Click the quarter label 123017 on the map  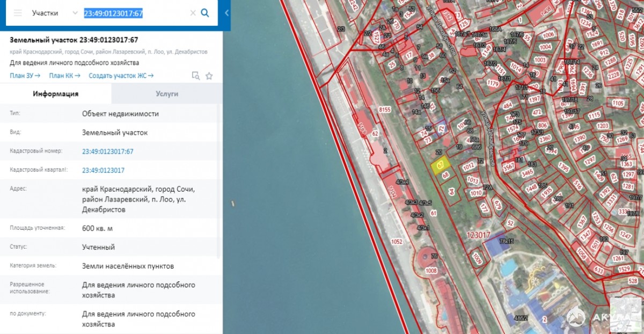[478, 235]
